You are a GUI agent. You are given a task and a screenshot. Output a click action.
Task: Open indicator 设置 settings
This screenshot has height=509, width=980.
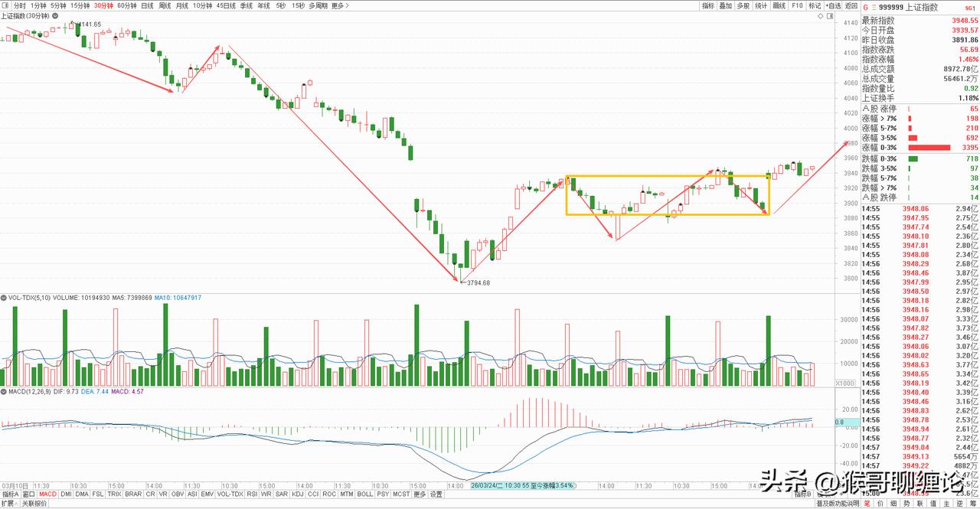[436, 494]
